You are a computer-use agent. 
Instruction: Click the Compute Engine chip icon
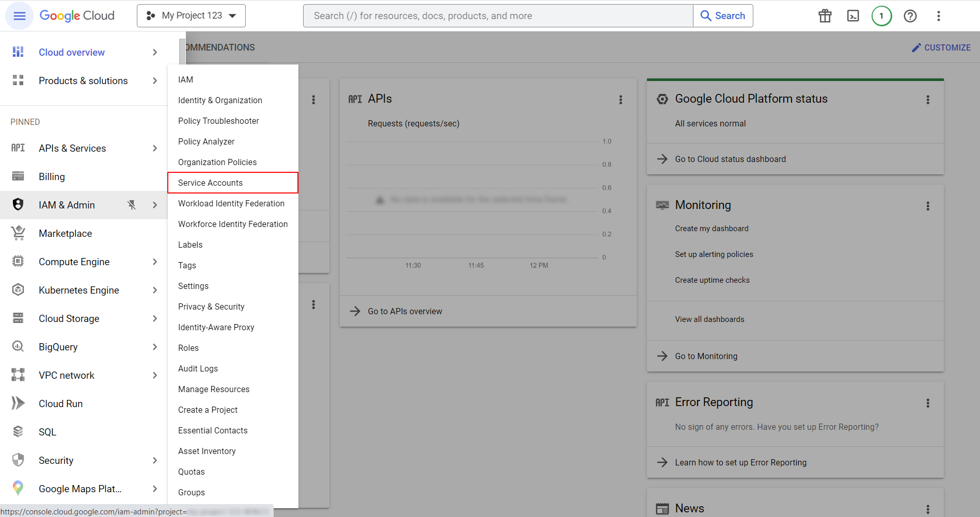point(18,262)
